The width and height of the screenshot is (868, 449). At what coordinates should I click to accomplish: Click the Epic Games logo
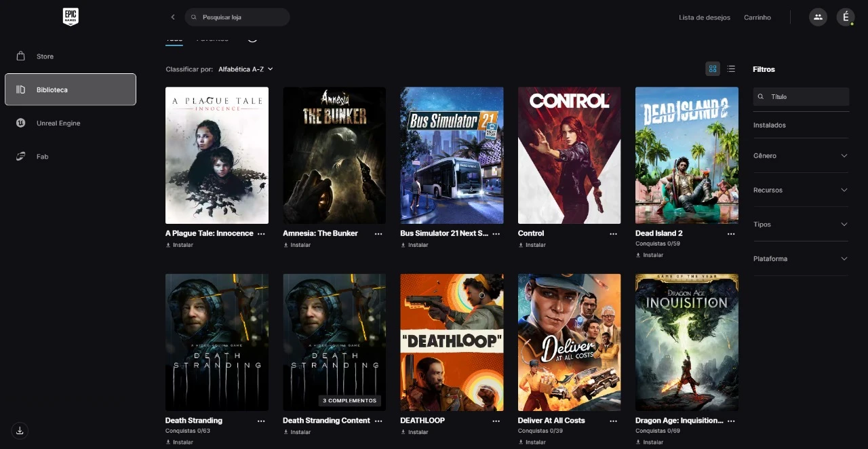71,17
